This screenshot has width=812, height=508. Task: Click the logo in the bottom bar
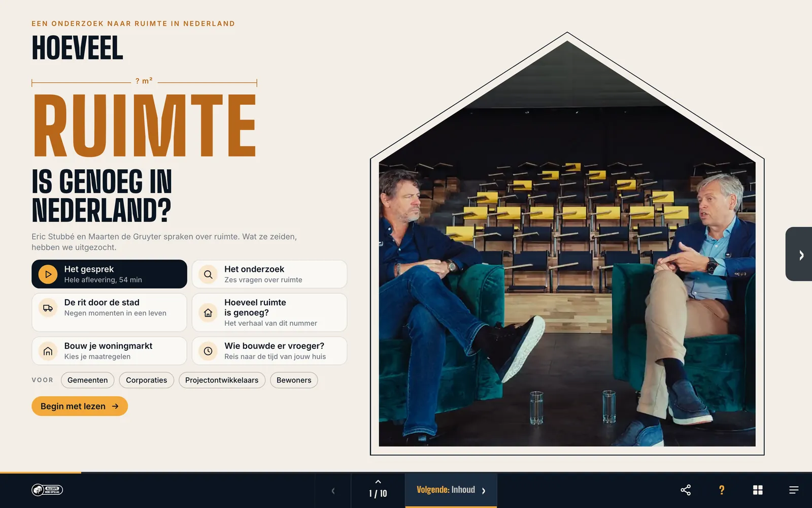click(x=47, y=490)
